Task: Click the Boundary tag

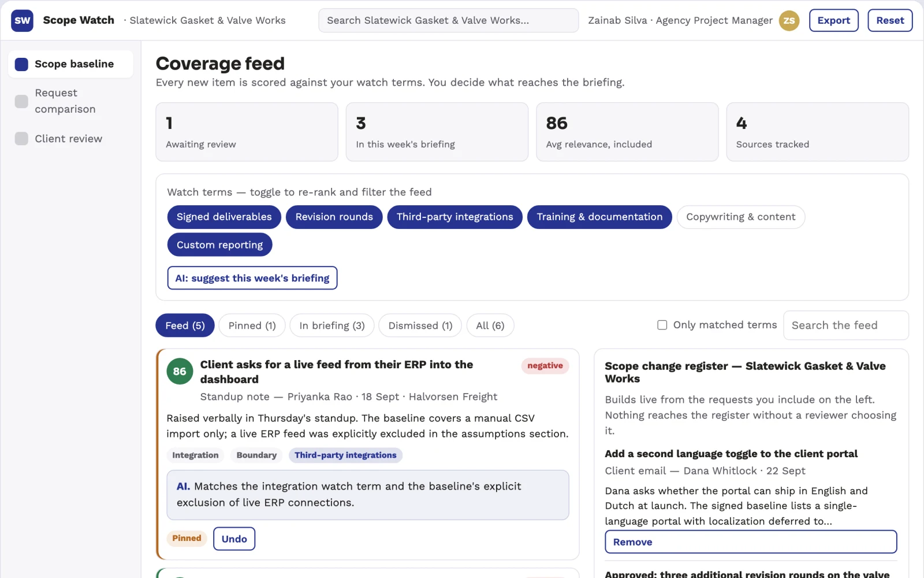Action: pyautogui.click(x=256, y=455)
